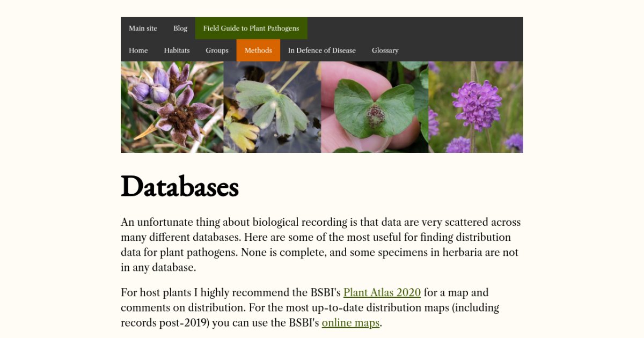
Task: Follow the Plant Atlas 2020 link
Action: coord(382,292)
